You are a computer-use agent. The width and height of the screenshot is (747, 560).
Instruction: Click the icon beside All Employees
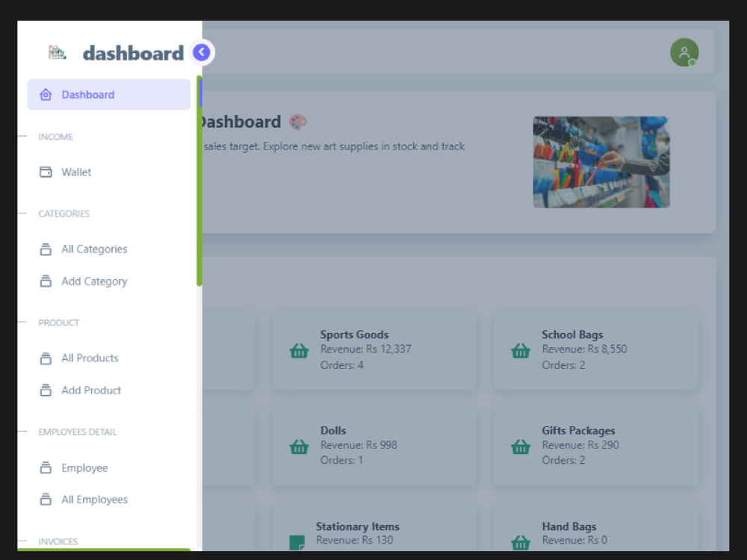[x=46, y=500]
